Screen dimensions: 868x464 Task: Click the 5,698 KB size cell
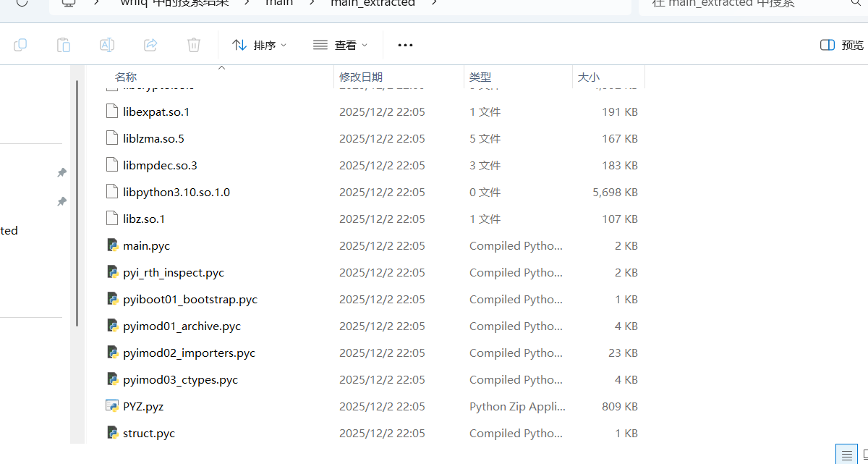pyautogui.click(x=615, y=192)
